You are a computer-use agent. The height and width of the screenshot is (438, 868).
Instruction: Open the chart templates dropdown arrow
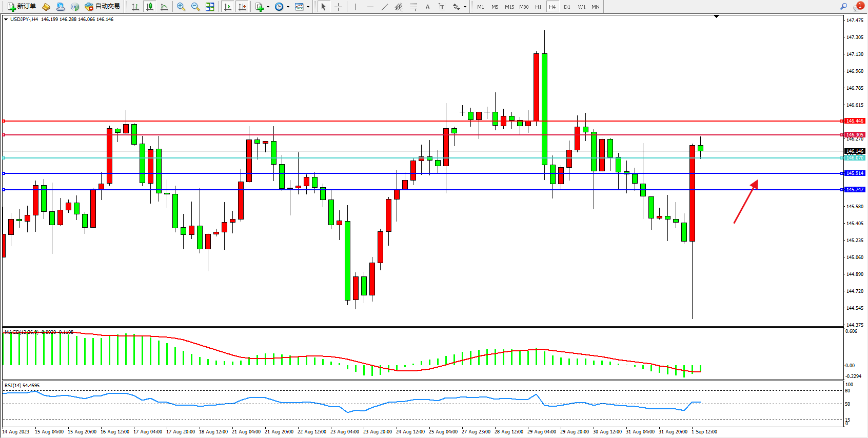(308, 7)
